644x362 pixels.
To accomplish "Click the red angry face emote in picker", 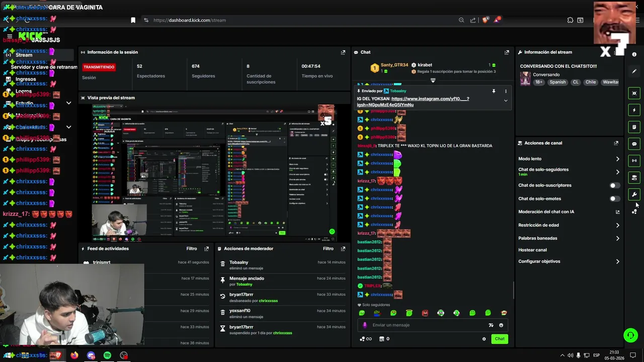I will (425, 313).
